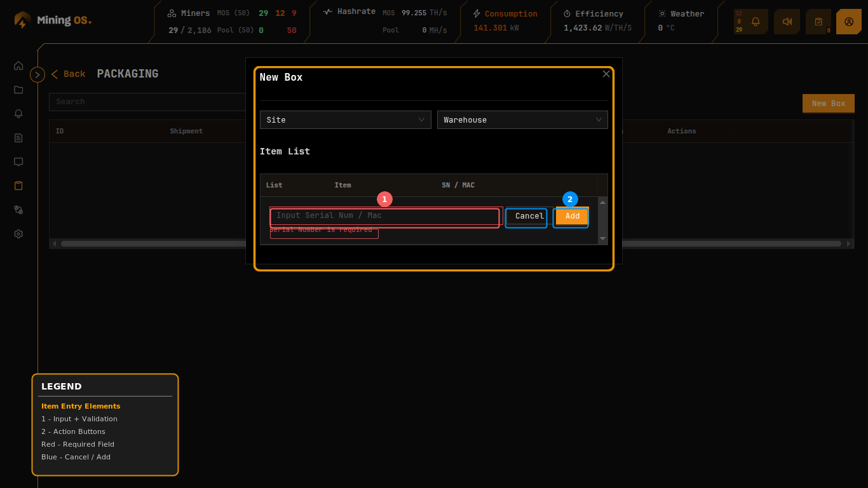
Task: Click the Search field above the table
Action: [x=147, y=102]
